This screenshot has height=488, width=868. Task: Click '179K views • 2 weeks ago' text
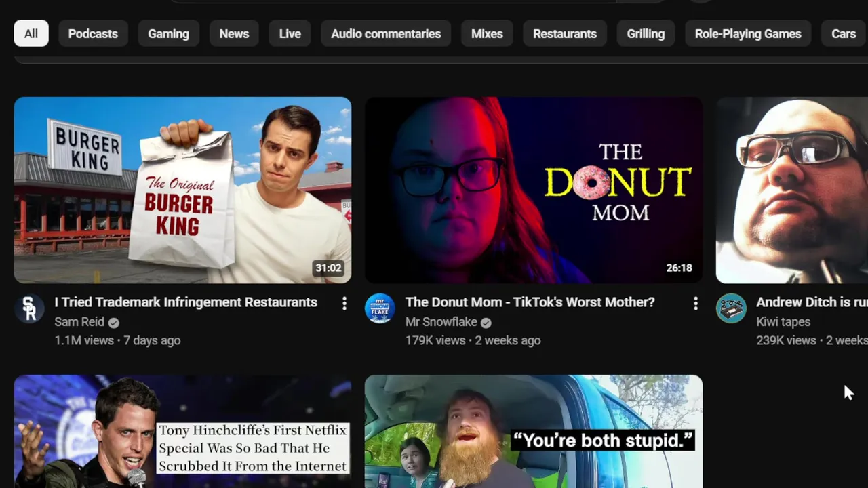pyautogui.click(x=473, y=340)
